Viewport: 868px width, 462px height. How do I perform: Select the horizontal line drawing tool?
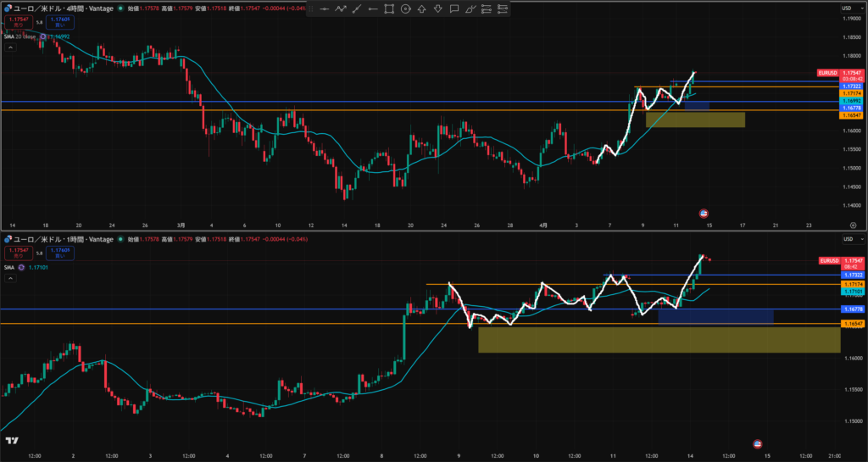tap(325, 8)
